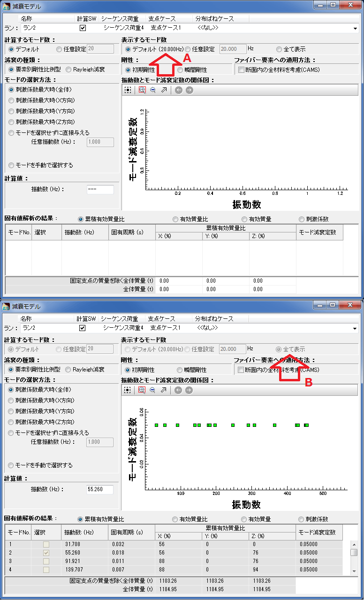Select the zoom-out magnifier icon in the upper window
This screenshot has width=364, height=602.
(152, 90)
